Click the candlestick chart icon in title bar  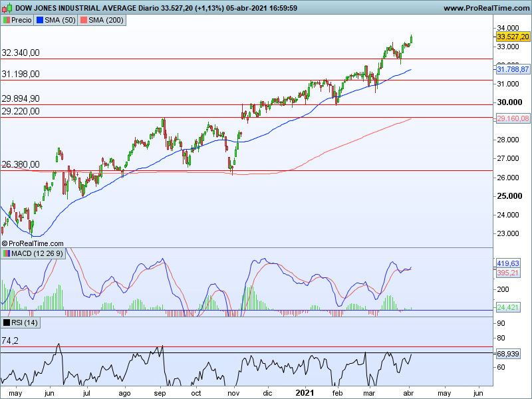tap(7, 7)
